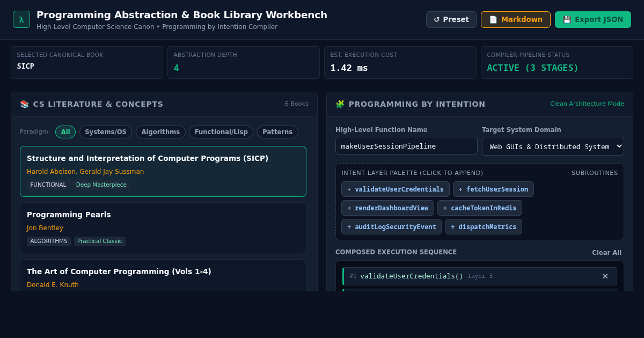Reset using the Preset button

pyautogui.click(x=451, y=19)
